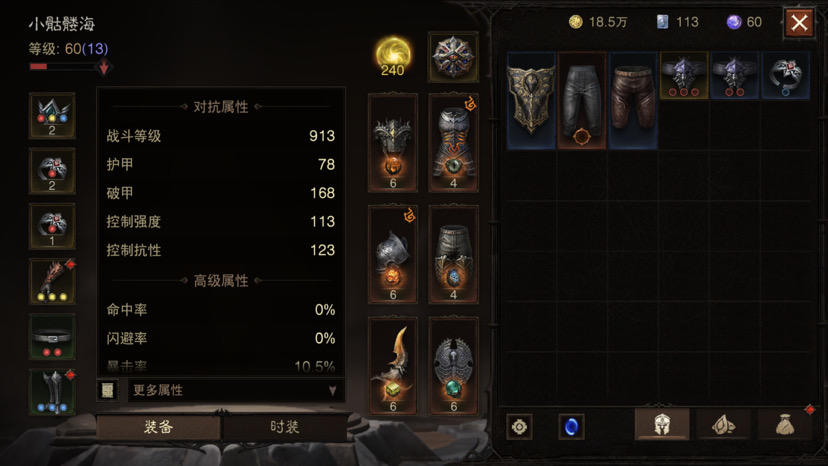This screenshot has height=466, width=828.
Task: Open the pouch bag tab in inventory
Action: (785, 424)
